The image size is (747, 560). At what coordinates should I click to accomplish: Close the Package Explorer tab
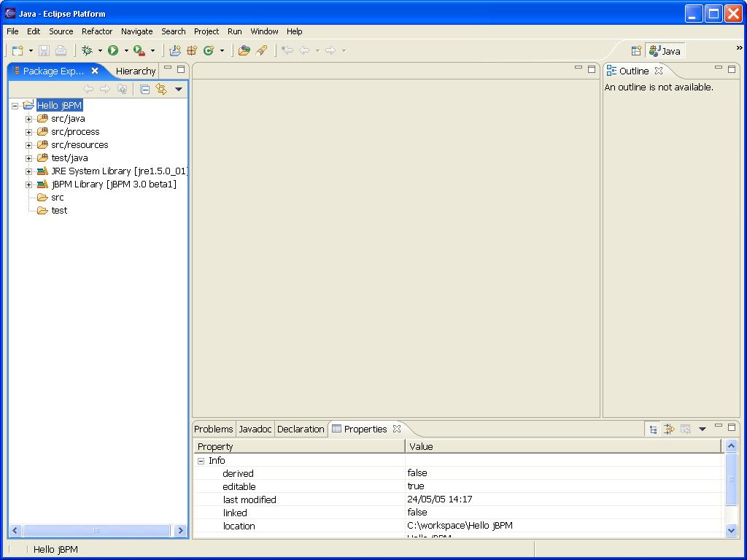pos(95,71)
